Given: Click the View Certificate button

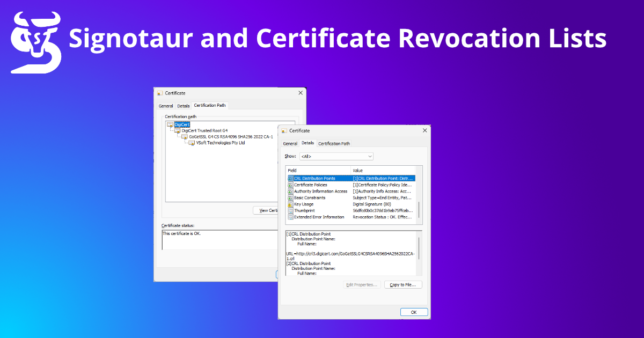Looking at the screenshot, I should 267,210.
